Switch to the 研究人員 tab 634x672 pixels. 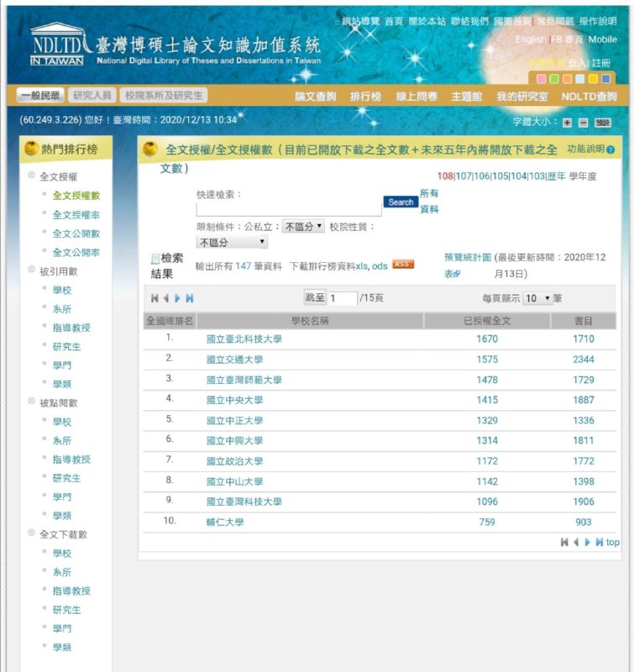92,95
